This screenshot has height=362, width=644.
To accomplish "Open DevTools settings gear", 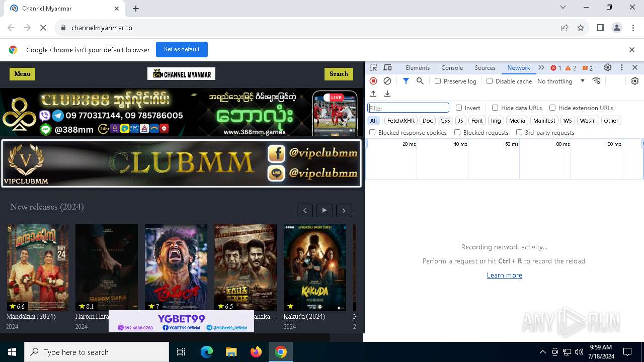I will pyautogui.click(x=608, y=67).
